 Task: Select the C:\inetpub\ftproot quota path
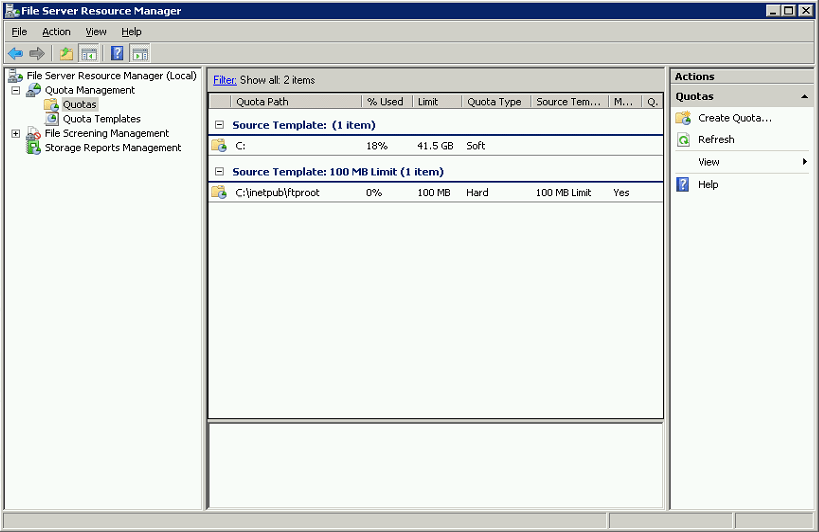pos(277,193)
